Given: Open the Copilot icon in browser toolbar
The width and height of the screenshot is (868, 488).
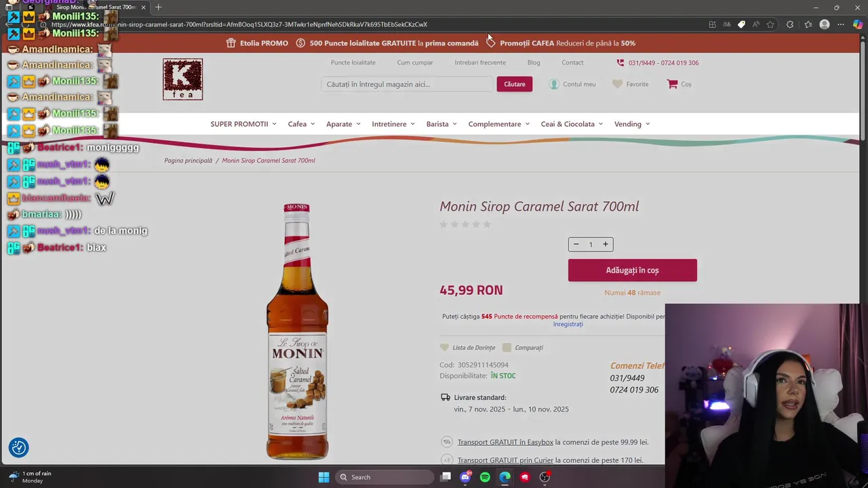Looking at the screenshot, I should tap(858, 24).
